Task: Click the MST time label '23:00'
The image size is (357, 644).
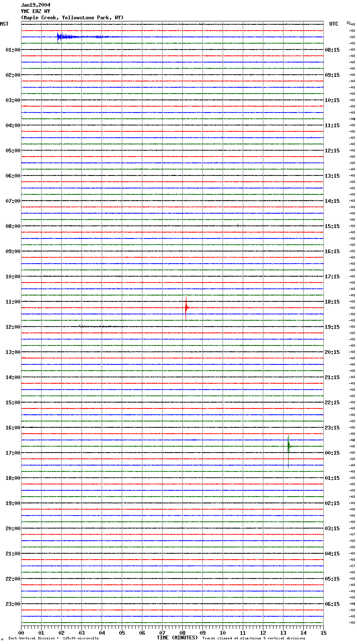Action: point(13,604)
